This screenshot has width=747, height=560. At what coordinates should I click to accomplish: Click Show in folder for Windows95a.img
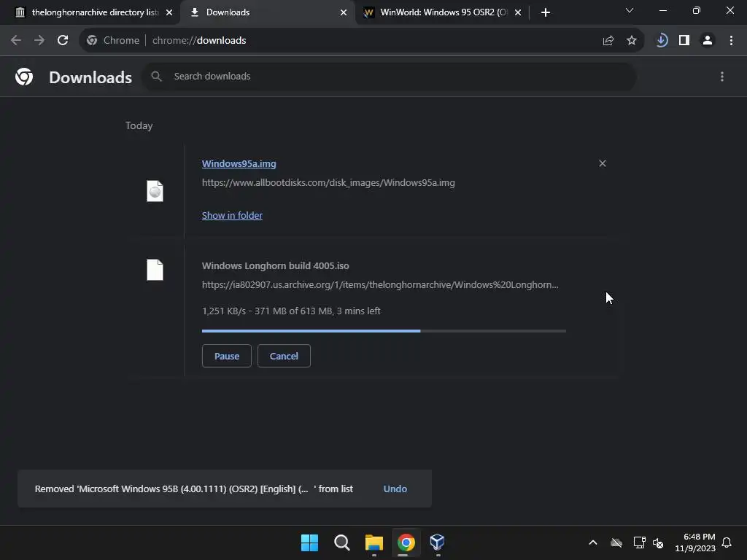coord(232,215)
